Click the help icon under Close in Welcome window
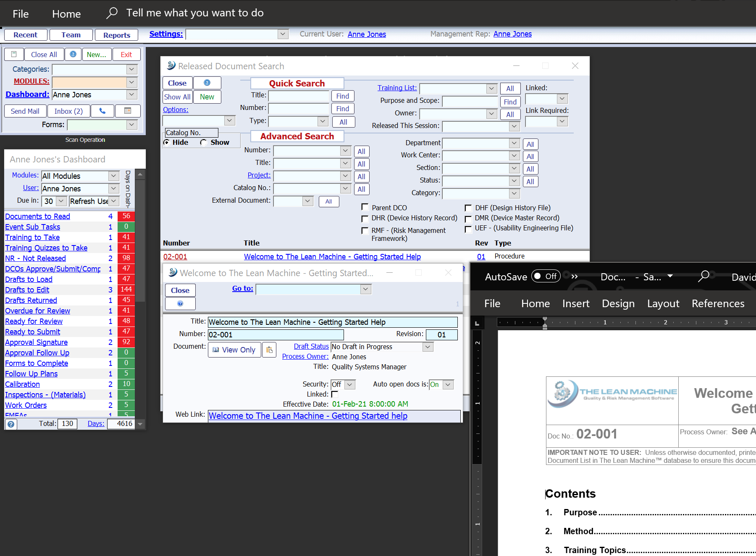756x556 pixels. [x=180, y=303]
